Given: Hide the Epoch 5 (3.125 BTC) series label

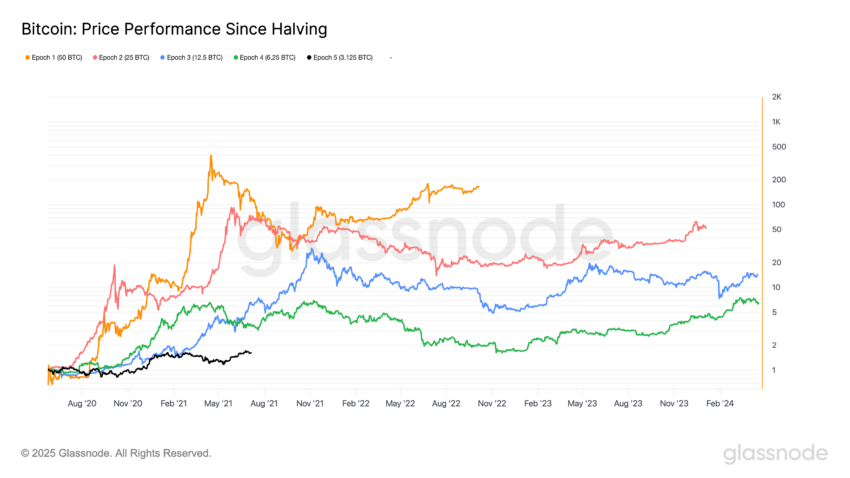Looking at the screenshot, I should 344,58.
